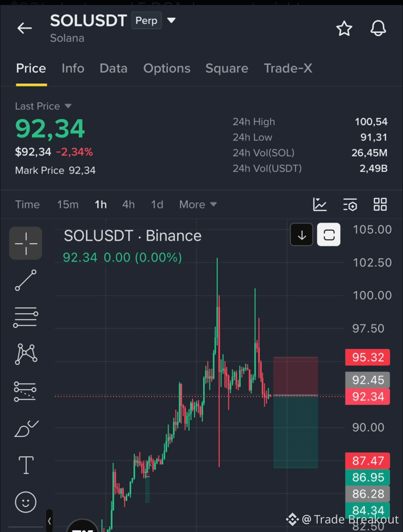Click the 24h Low value 91,31
The image size is (403, 532).
(374, 137)
